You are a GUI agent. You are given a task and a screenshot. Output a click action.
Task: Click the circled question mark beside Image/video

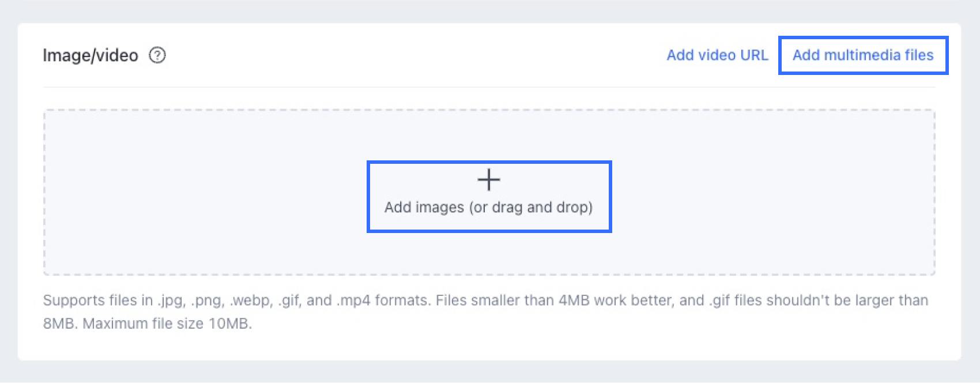click(157, 55)
